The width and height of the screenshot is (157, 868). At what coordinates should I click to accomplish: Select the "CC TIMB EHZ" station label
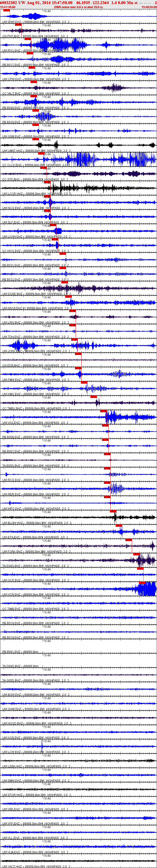pos(11,609)
